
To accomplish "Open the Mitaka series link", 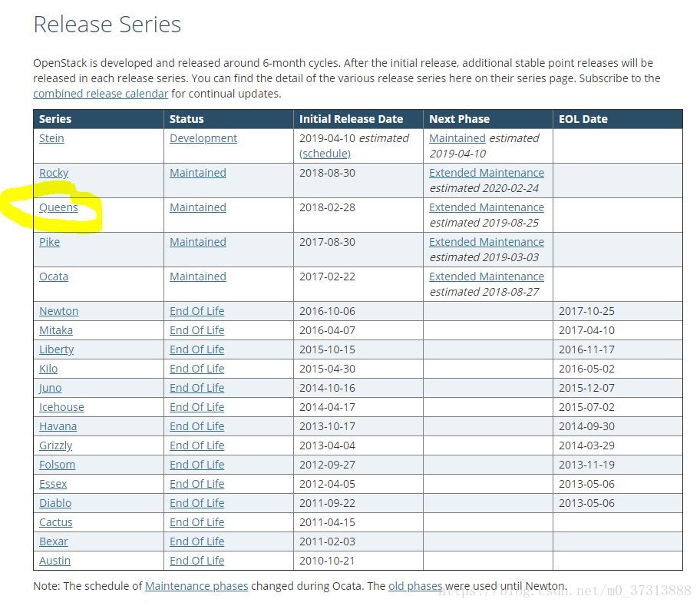I will [56, 330].
